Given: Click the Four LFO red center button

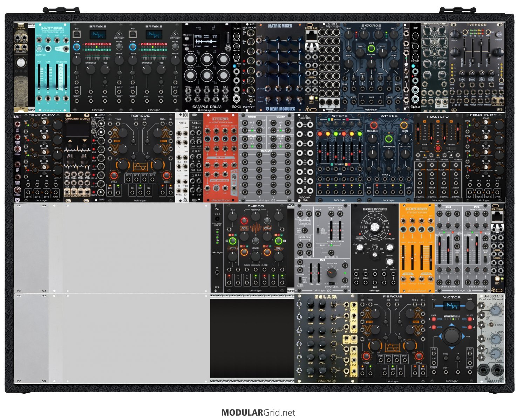Looking at the screenshot, I should point(437,149).
